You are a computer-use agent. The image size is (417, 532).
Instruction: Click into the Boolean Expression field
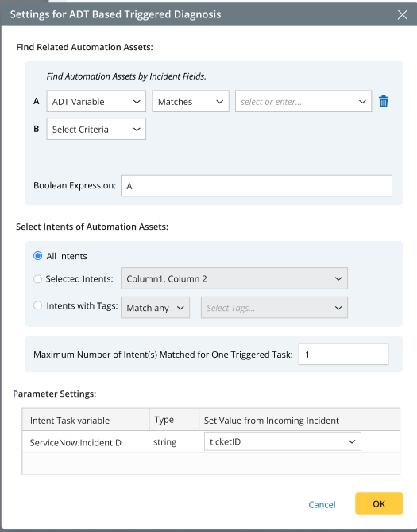pos(257,185)
